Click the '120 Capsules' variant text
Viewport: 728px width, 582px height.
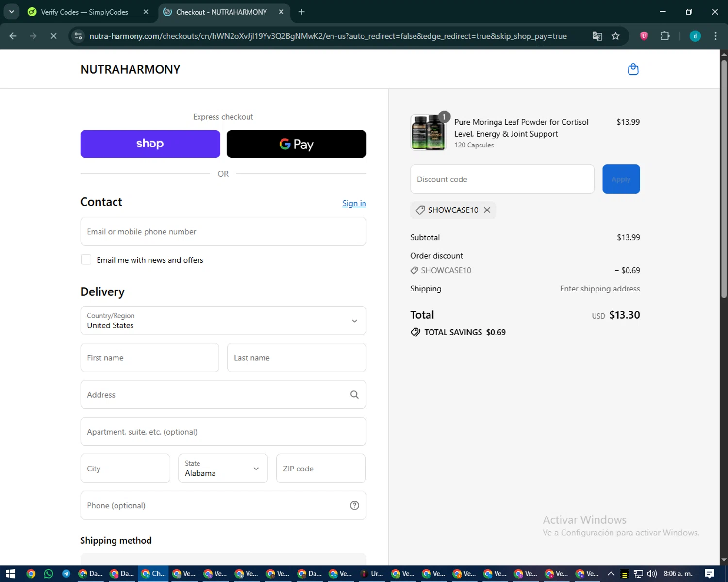[474, 145]
